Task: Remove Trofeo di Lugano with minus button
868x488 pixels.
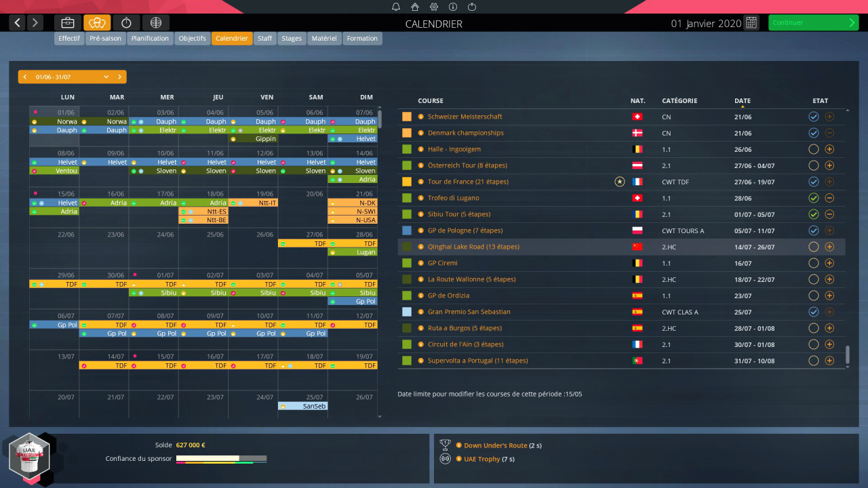Action: (829, 198)
